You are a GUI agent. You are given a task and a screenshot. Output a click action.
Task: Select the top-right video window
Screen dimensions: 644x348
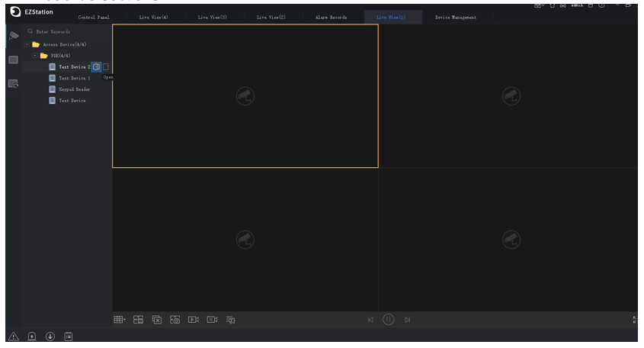tap(508, 96)
